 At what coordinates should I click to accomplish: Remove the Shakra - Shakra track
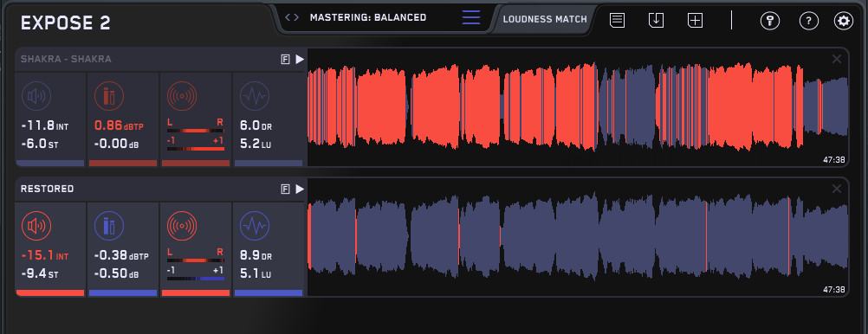837,59
